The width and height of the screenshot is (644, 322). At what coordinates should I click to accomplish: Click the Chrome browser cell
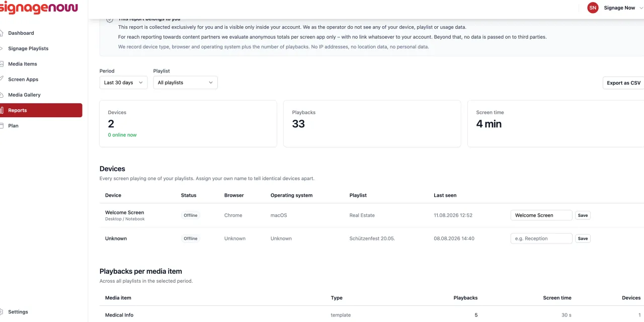click(233, 215)
